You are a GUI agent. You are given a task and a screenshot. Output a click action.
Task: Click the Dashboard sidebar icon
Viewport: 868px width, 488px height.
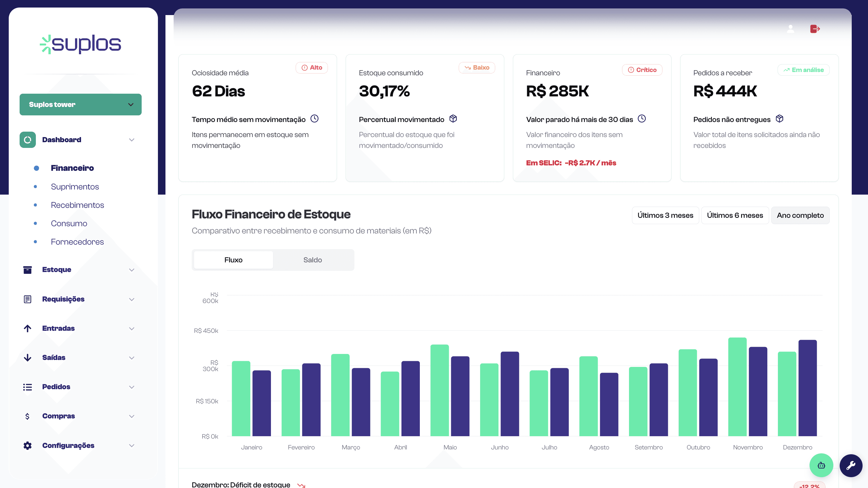tap(28, 139)
